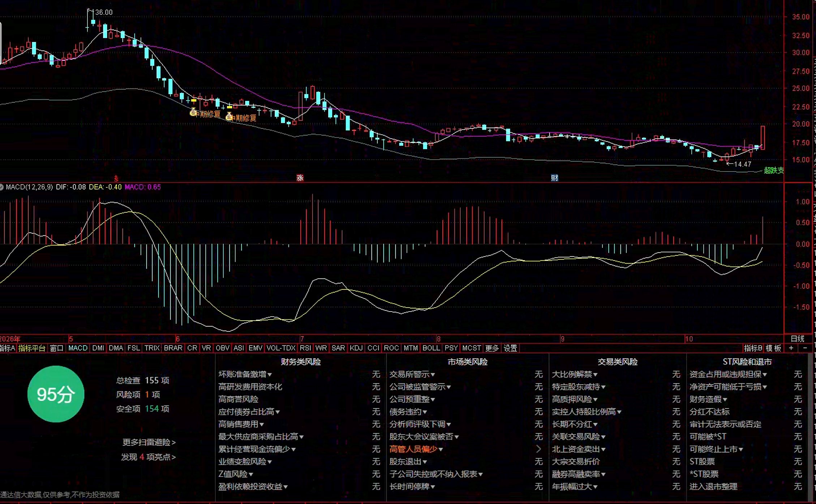Choose the EMV indicator tab
The height and width of the screenshot is (504, 816).
click(255, 348)
